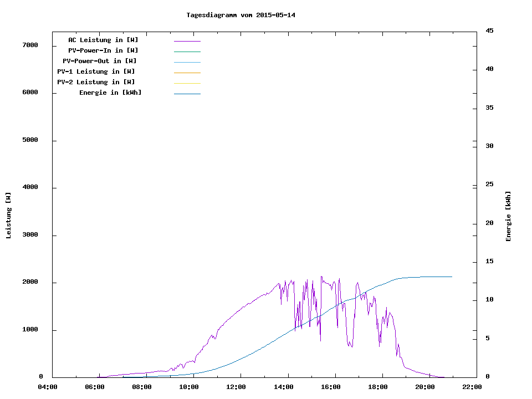Click the purple AC Leistung line sample
Viewport: 532px width, 399px height.
pos(187,41)
